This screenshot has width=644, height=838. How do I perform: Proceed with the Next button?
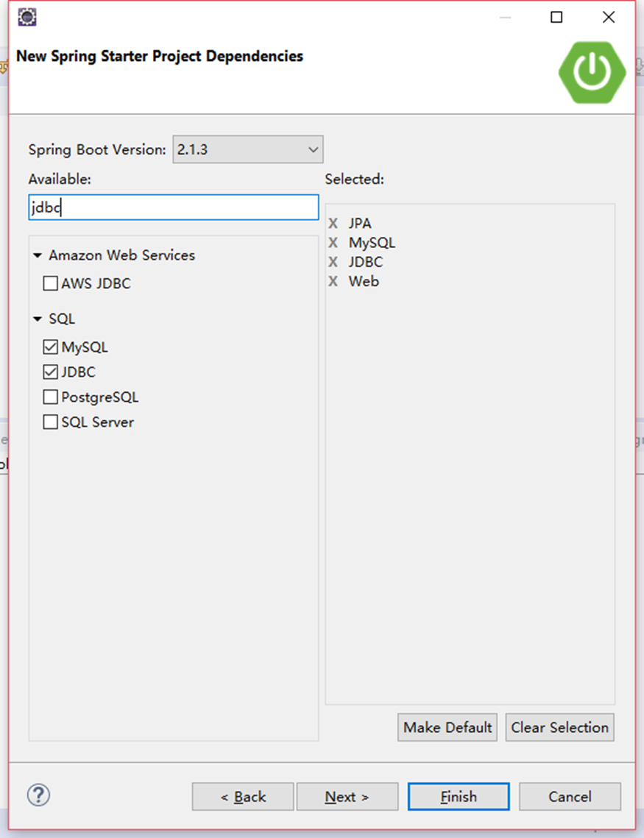347,797
